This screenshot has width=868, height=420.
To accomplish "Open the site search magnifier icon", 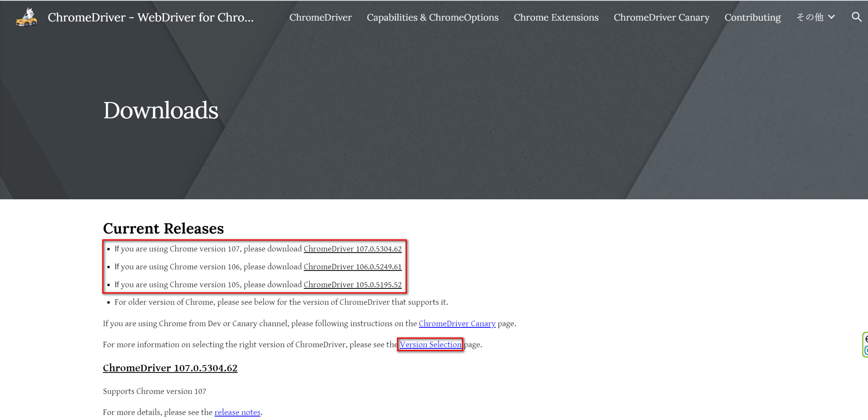I will 856,17.
